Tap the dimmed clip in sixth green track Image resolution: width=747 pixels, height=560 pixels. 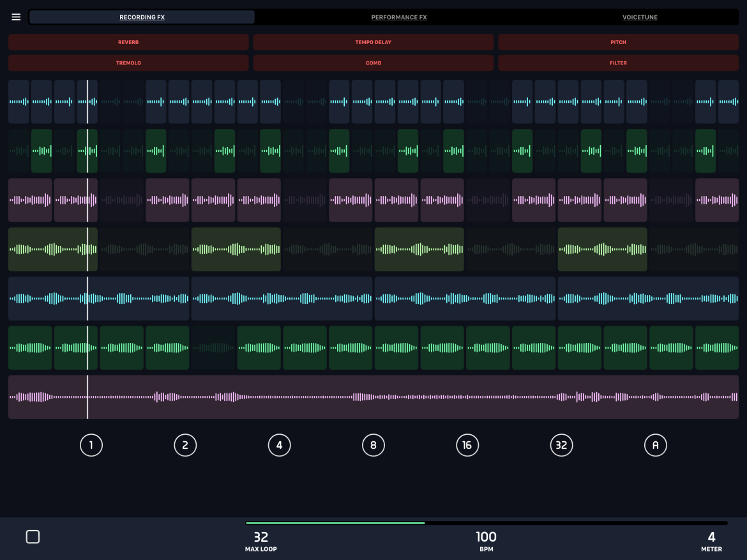[x=213, y=348]
